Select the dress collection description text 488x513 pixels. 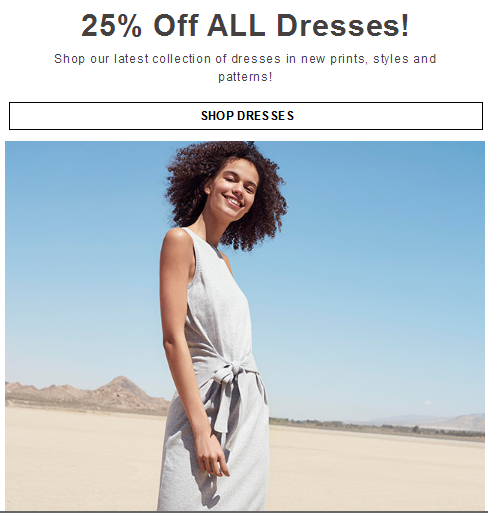tap(245, 68)
